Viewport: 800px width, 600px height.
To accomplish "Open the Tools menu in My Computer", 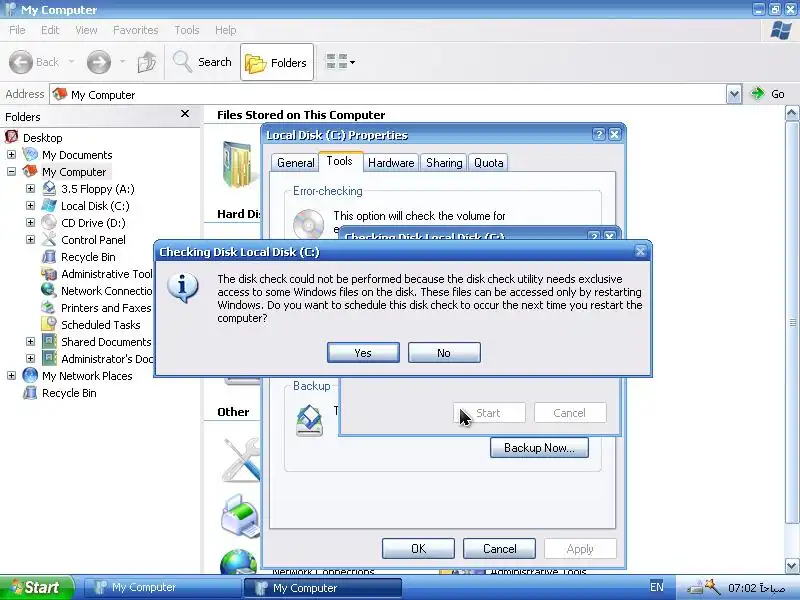I will (187, 30).
